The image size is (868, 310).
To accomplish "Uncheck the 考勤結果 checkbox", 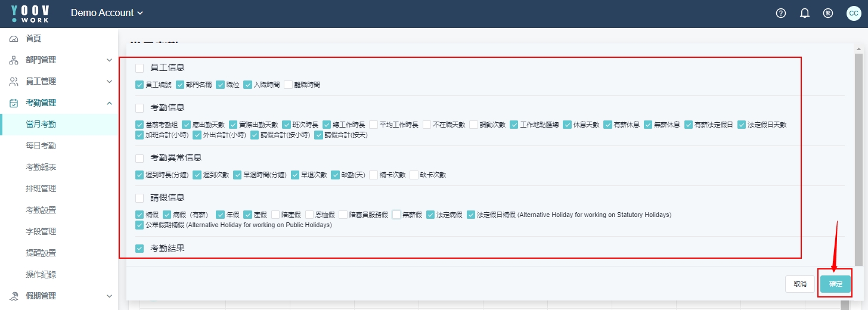I will tap(139, 249).
